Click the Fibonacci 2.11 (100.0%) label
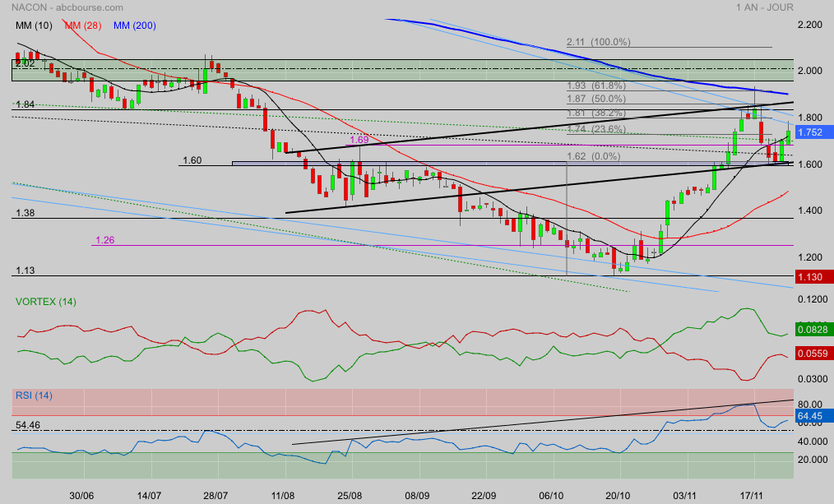834x504 pixels. click(x=599, y=42)
